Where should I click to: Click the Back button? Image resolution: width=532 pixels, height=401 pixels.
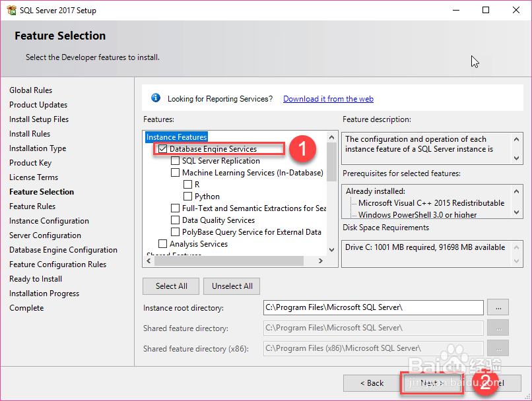click(372, 383)
